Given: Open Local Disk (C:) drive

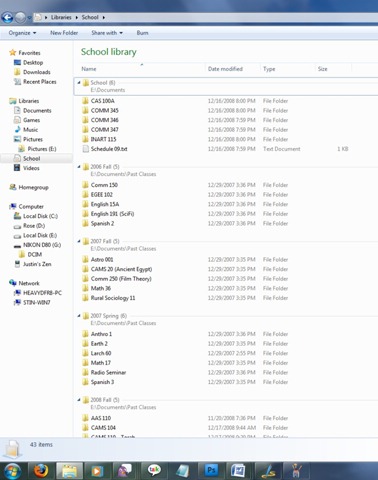Looking at the screenshot, I should click(x=40, y=216).
